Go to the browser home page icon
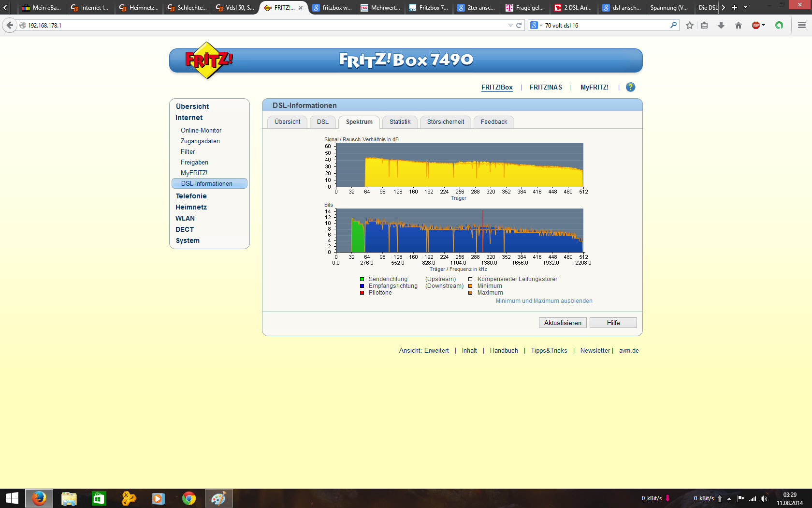This screenshot has height=508, width=812. [739, 25]
